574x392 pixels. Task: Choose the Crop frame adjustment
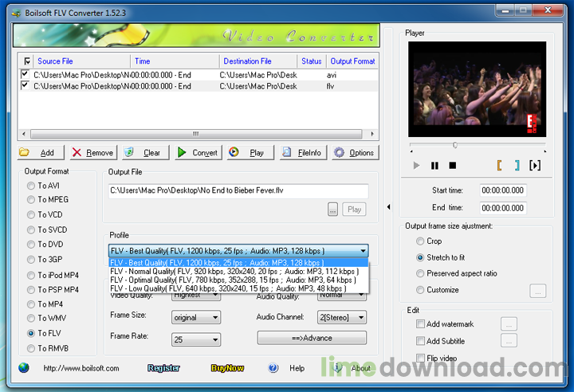coord(429,241)
